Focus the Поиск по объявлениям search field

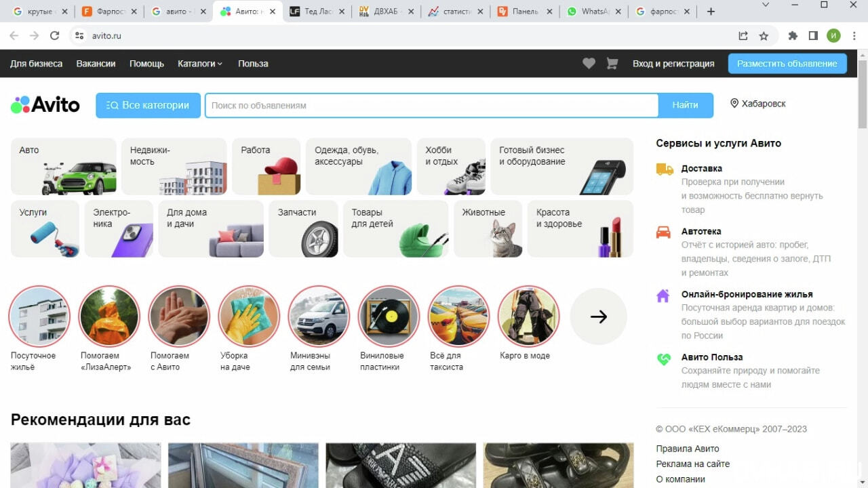click(x=431, y=105)
